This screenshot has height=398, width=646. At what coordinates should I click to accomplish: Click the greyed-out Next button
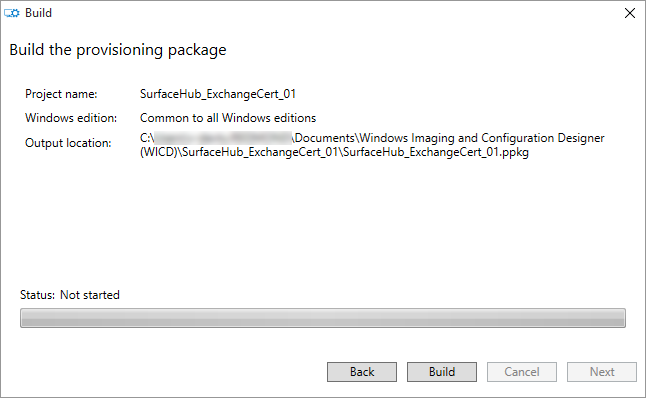[602, 372]
